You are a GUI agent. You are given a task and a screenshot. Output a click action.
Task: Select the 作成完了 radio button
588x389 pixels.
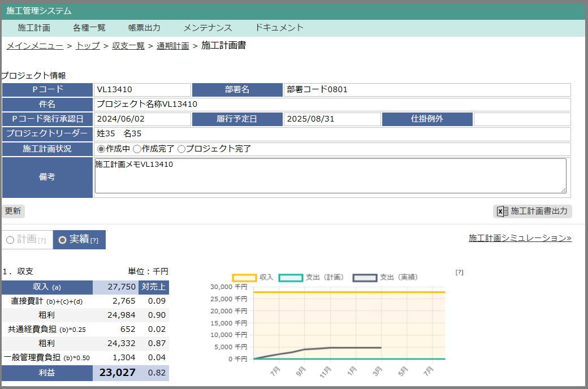(137, 149)
